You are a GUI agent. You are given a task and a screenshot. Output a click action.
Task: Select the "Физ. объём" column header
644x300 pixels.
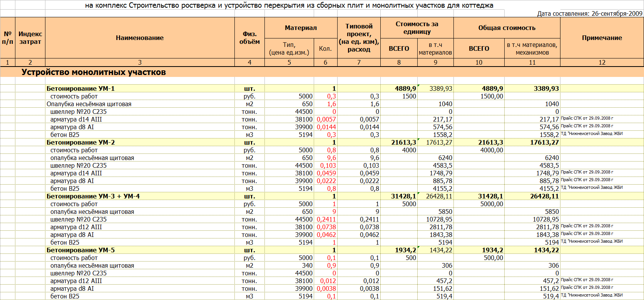point(249,38)
